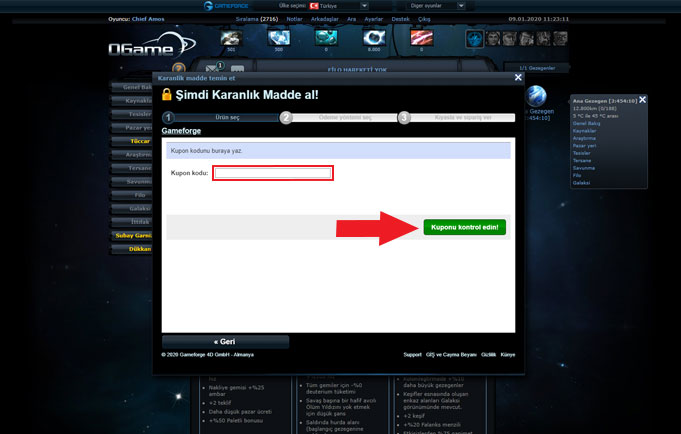Click the Kuponu kontrol edin! button

pos(465,227)
